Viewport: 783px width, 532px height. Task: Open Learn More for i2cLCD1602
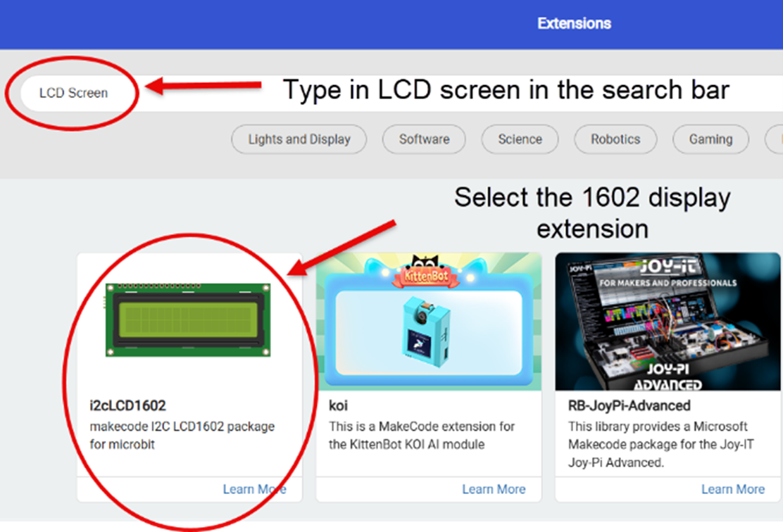(254, 489)
